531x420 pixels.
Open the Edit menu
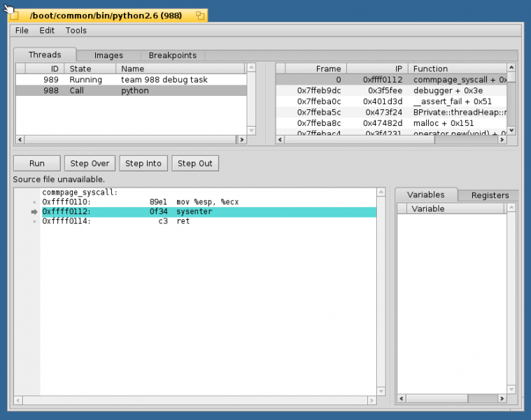point(47,31)
